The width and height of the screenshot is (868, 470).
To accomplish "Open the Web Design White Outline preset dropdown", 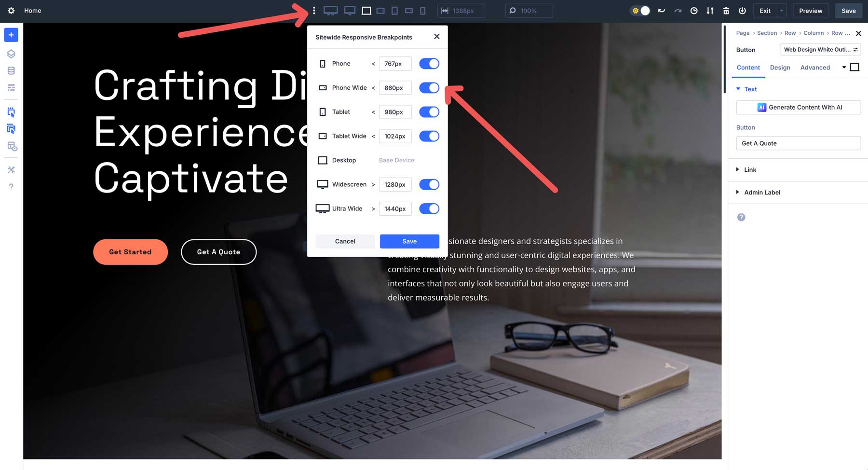I will (x=820, y=50).
